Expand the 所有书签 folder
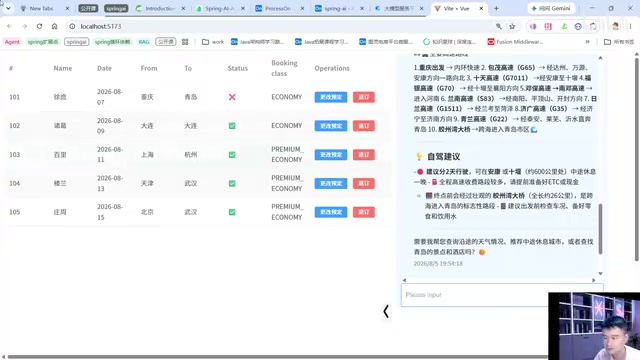This screenshot has width=640, height=360. 619,42
